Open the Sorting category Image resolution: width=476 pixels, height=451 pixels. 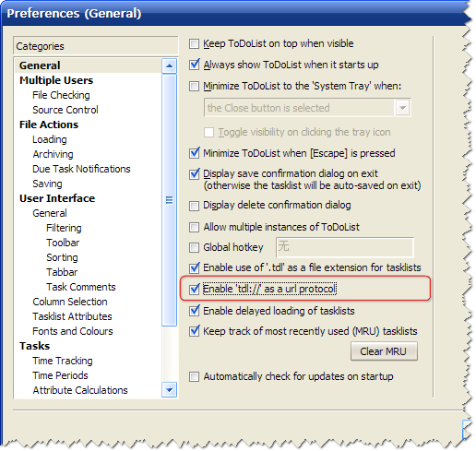pos(62,257)
